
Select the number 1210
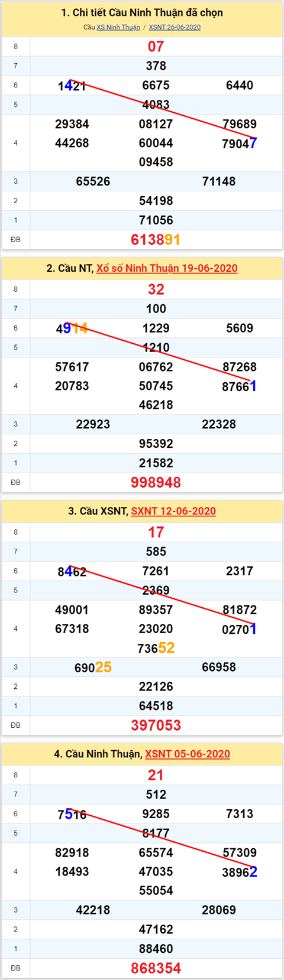point(156,347)
